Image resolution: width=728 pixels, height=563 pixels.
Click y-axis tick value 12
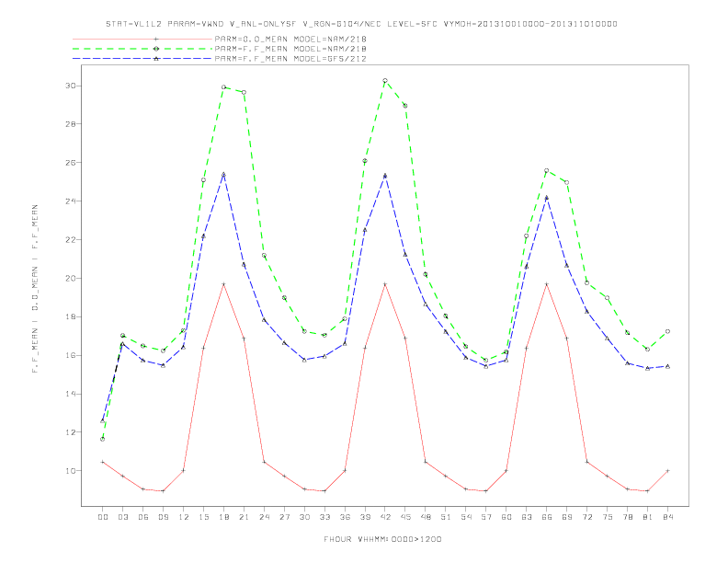pos(70,432)
